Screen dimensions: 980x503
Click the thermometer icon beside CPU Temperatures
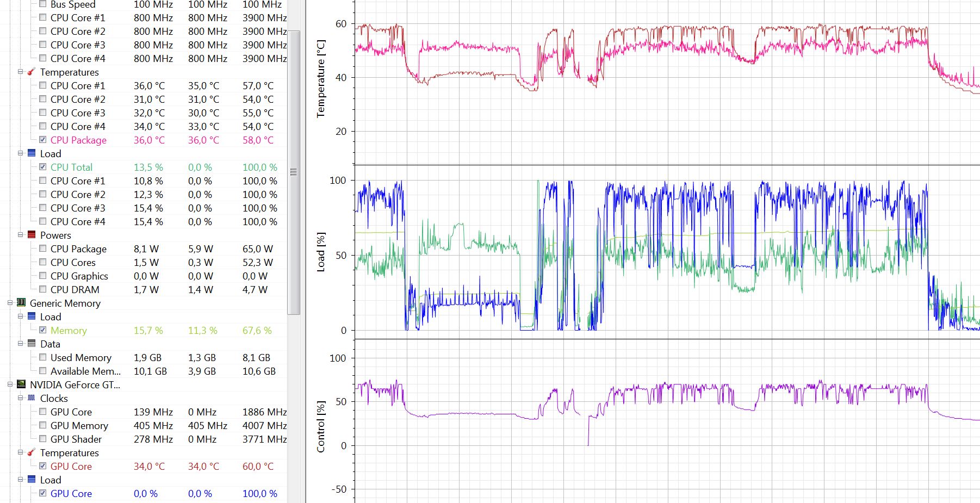(32, 72)
